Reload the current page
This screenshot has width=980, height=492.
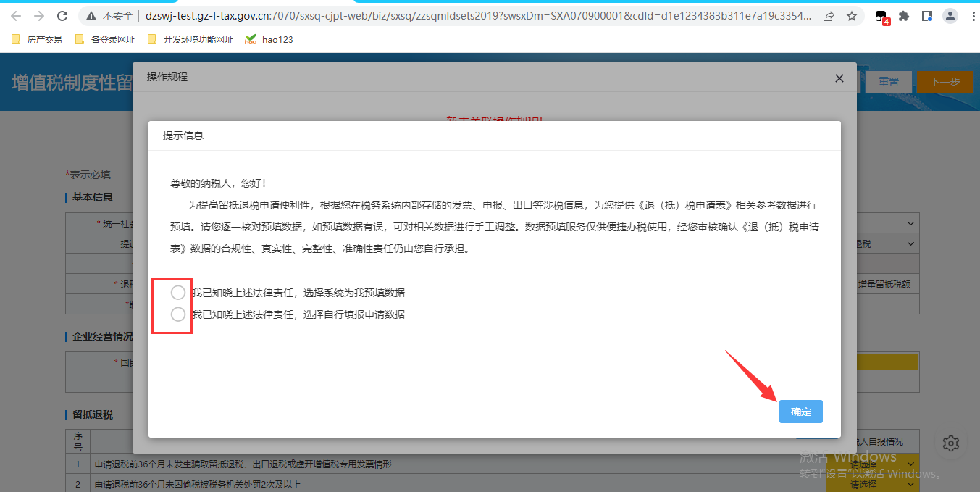pyautogui.click(x=62, y=16)
